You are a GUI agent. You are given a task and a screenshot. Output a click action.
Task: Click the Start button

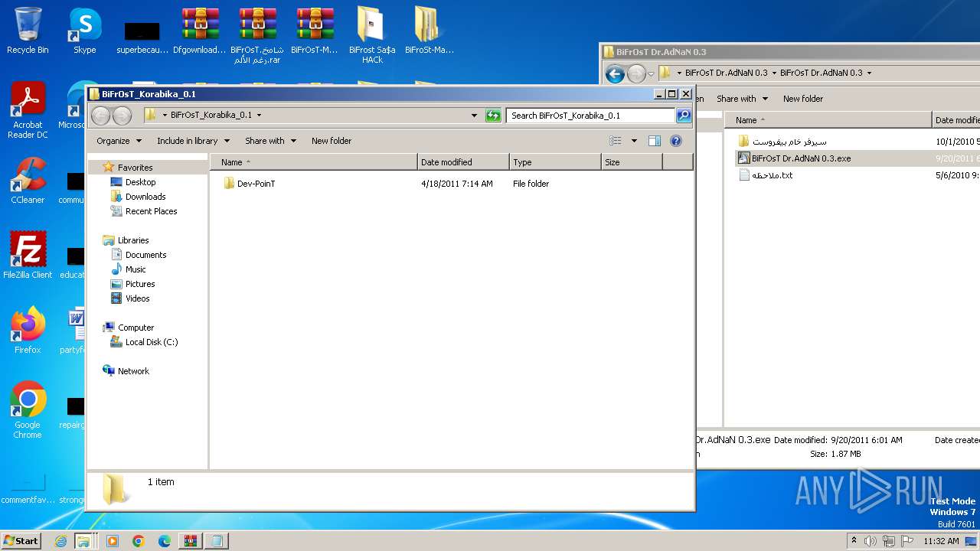pos(21,541)
